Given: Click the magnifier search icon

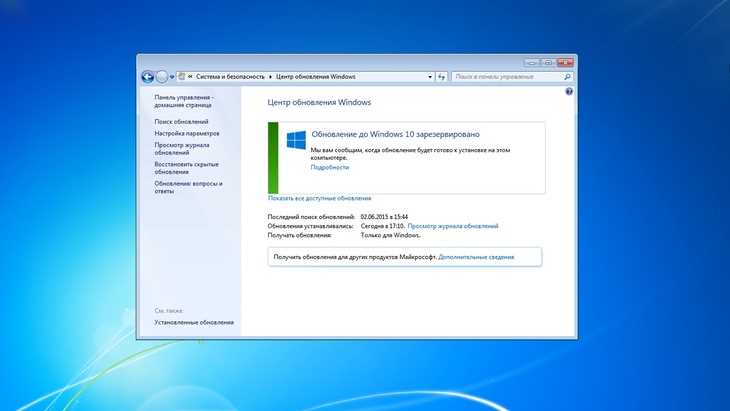Looking at the screenshot, I should tap(568, 77).
